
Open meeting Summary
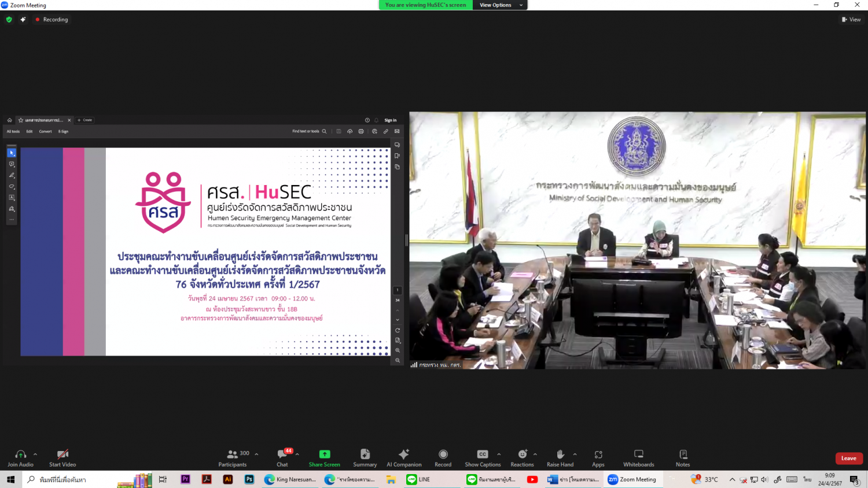365,458
